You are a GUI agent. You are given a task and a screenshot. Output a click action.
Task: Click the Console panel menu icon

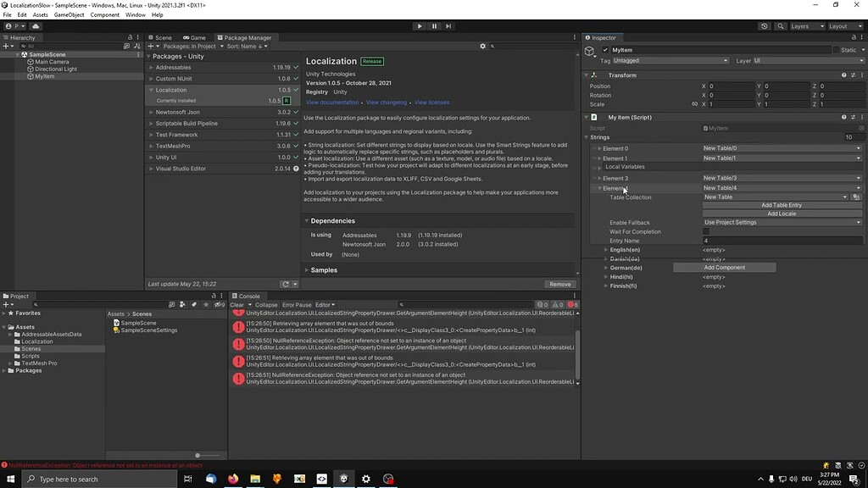click(x=575, y=296)
